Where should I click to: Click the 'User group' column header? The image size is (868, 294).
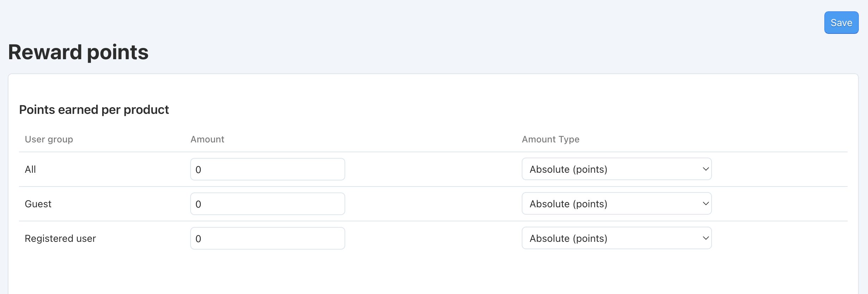point(49,139)
